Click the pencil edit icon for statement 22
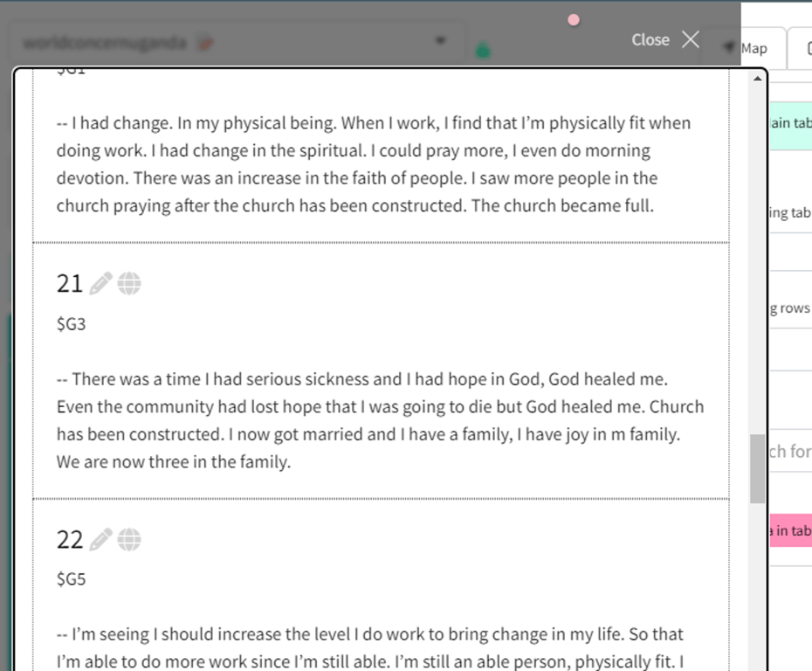812x671 pixels. 101,539
